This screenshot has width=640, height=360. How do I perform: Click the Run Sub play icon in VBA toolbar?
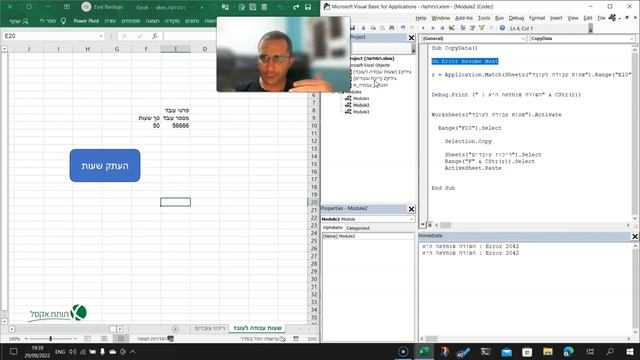(x=423, y=28)
